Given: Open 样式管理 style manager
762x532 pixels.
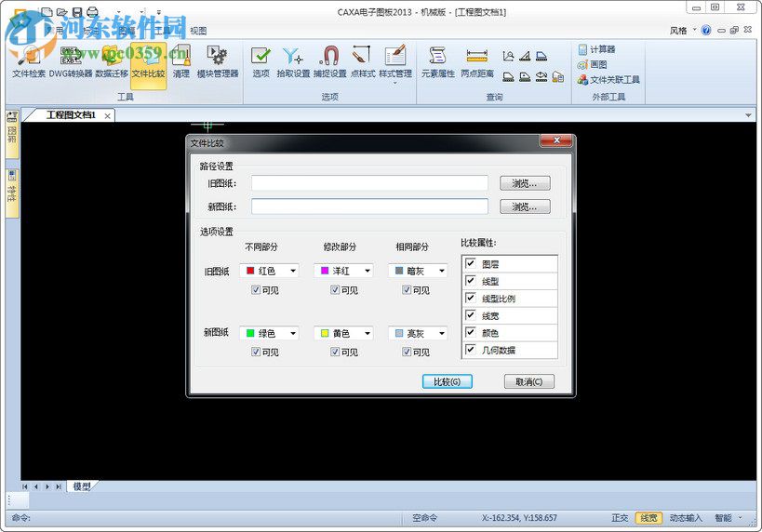Looking at the screenshot, I should [x=395, y=61].
